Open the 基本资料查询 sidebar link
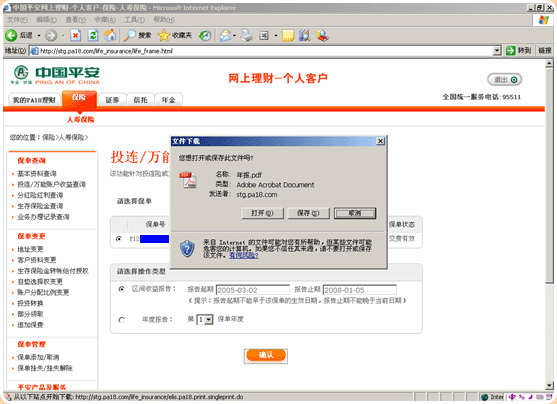This screenshot has width=557, height=404. 37,174
